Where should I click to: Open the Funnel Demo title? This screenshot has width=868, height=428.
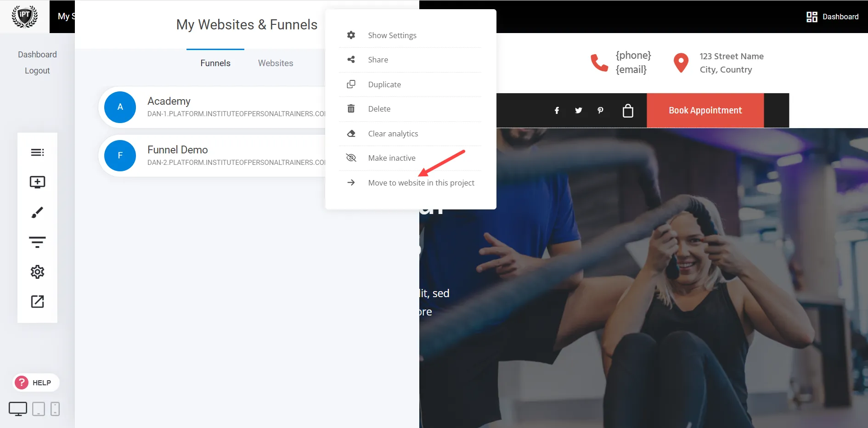(178, 150)
